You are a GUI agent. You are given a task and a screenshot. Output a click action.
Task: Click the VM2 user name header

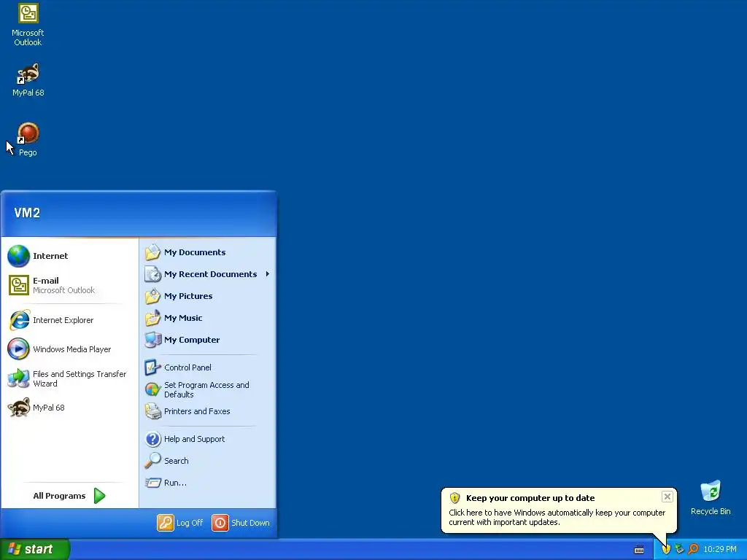[27, 213]
